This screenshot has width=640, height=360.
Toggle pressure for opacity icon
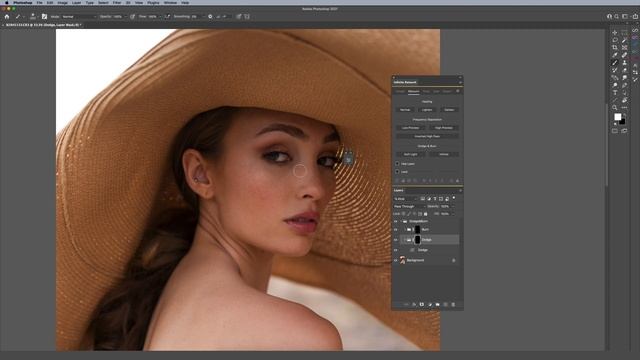click(x=133, y=17)
